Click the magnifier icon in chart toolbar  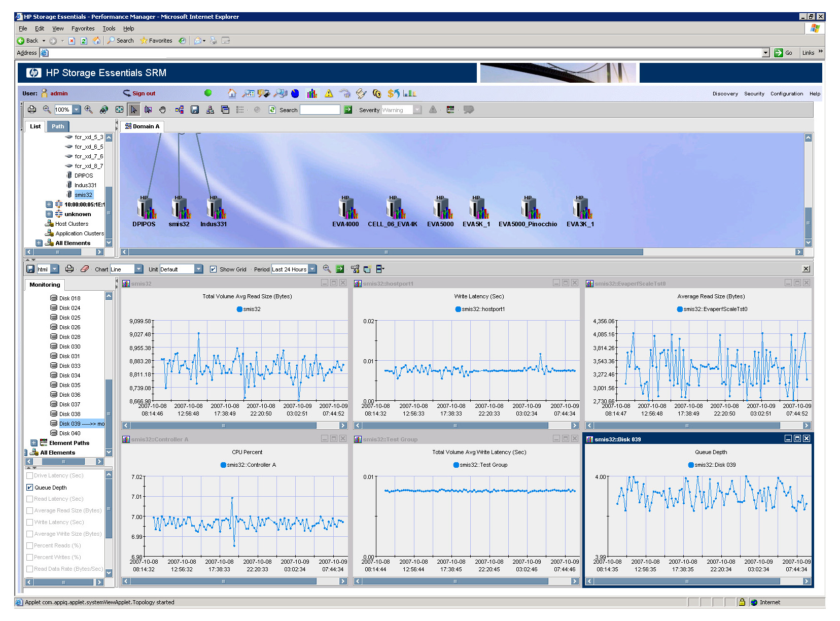click(327, 269)
